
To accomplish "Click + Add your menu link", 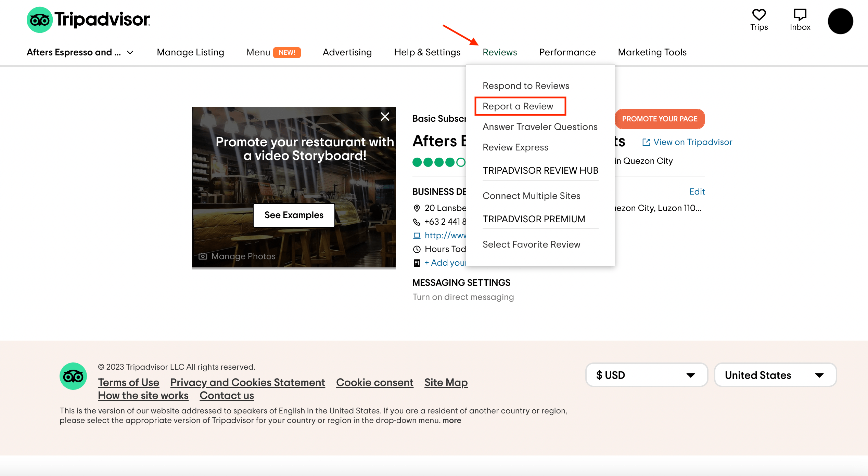I will (445, 263).
